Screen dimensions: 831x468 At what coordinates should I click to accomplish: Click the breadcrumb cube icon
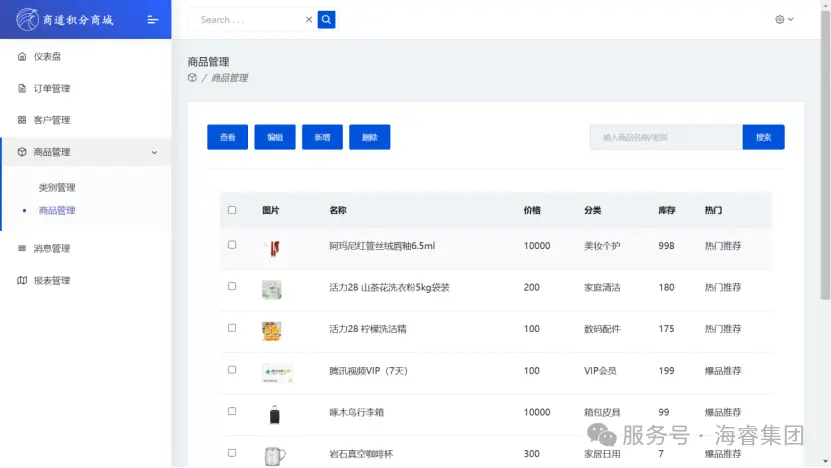192,78
